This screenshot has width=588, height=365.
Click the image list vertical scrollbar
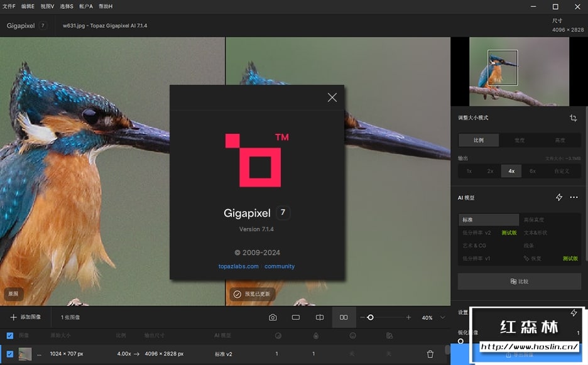(447, 350)
